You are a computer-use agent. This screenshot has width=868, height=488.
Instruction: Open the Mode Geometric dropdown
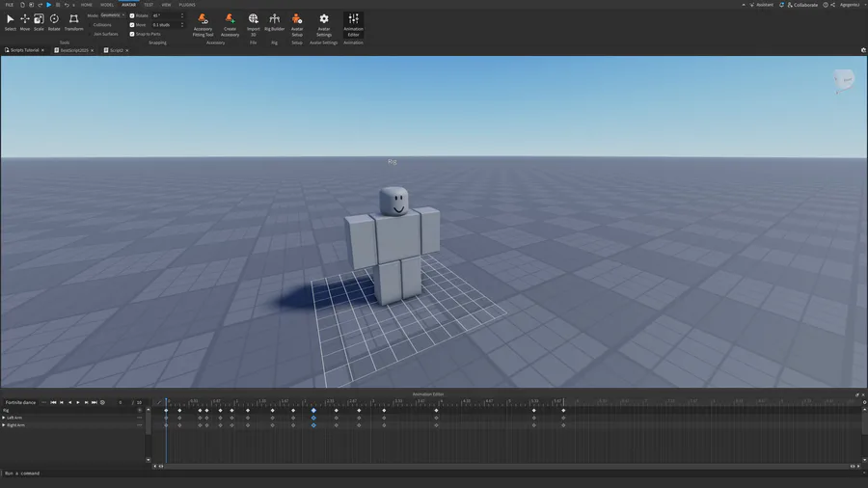[x=113, y=15]
